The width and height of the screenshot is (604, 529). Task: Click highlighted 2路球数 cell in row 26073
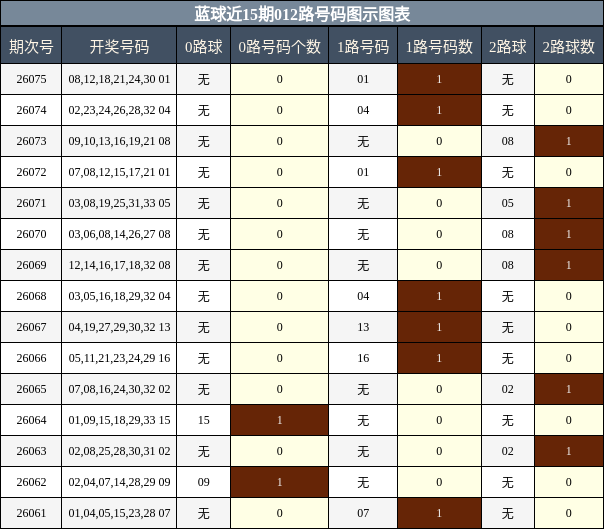point(569,141)
